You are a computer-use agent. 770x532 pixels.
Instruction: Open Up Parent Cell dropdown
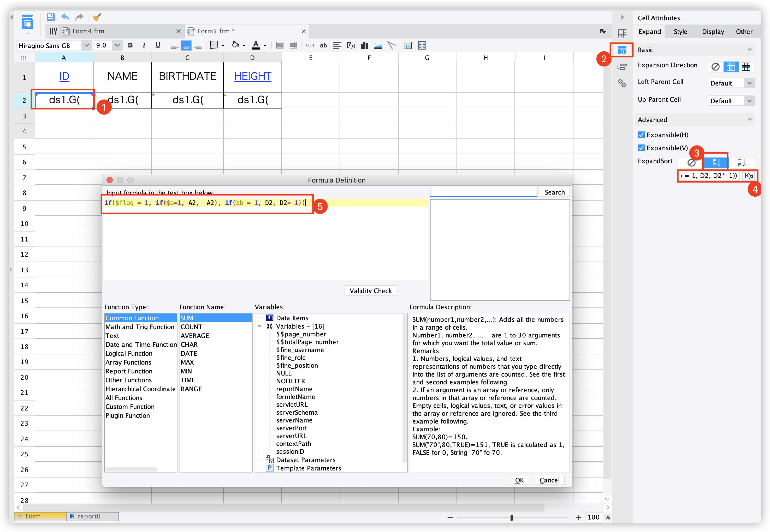click(x=749, y=101)
